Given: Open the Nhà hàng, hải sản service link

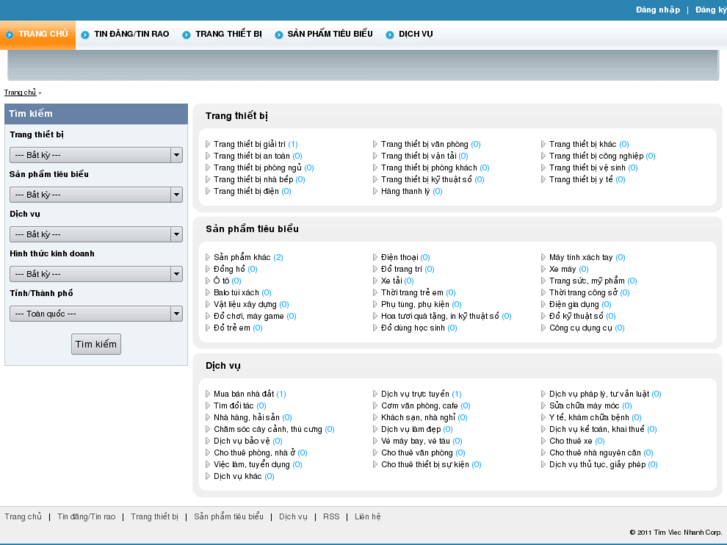Looking at the screenshot, I should click(x=246, y=417).
